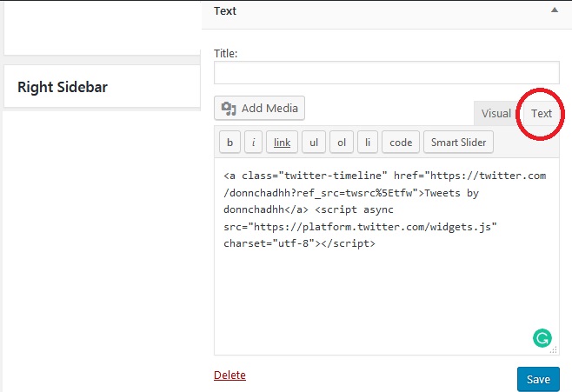Screen dimensions: 572x392
Task: Insert a link using link button
Action: 282,142
